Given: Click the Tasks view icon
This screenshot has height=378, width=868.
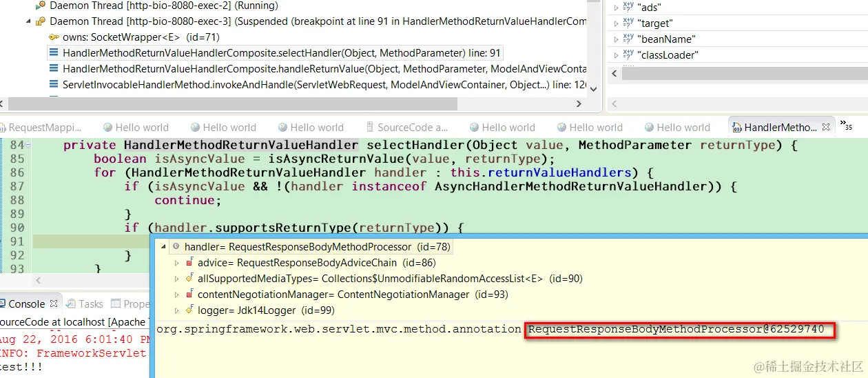Looking at the screenshot, I should point(70,304).
